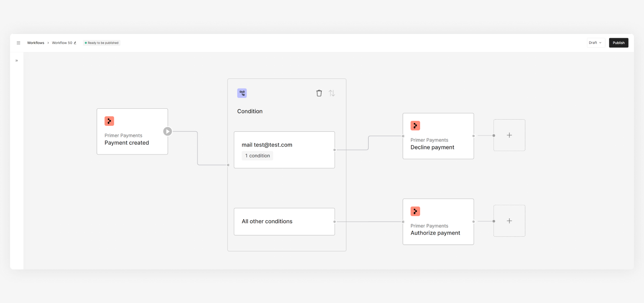
Task: Click the output connector of Authorize payment node
Action: click(474, 222)
